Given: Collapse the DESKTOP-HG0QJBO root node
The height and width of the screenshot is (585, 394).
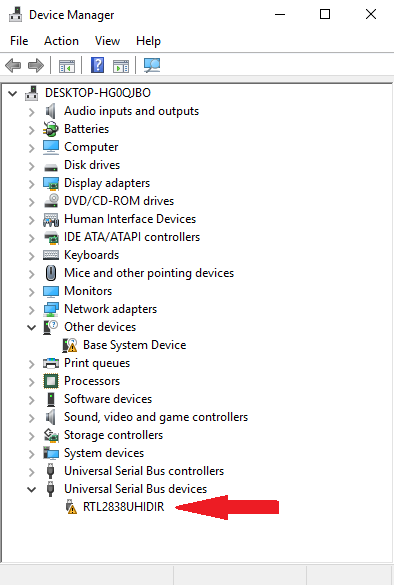Looking at the screenshot, I should coord(13,93).
